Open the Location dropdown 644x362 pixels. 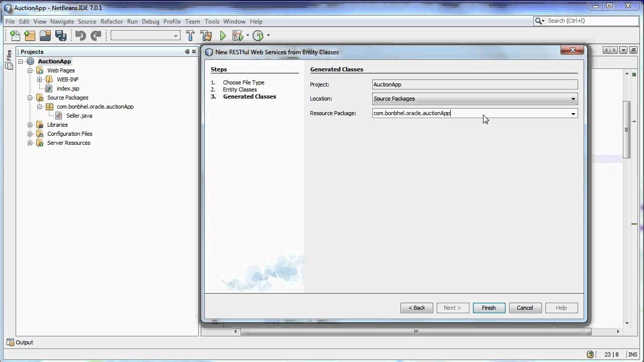click(475, 99)
